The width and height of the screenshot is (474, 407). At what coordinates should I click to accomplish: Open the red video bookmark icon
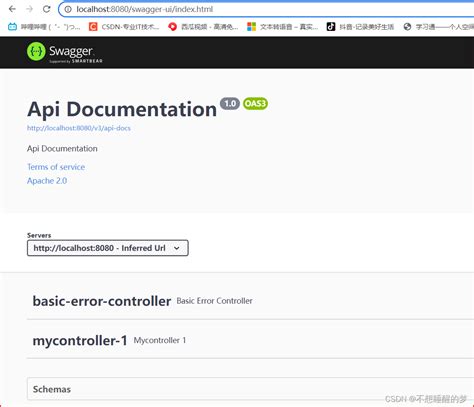click(172, 27)
